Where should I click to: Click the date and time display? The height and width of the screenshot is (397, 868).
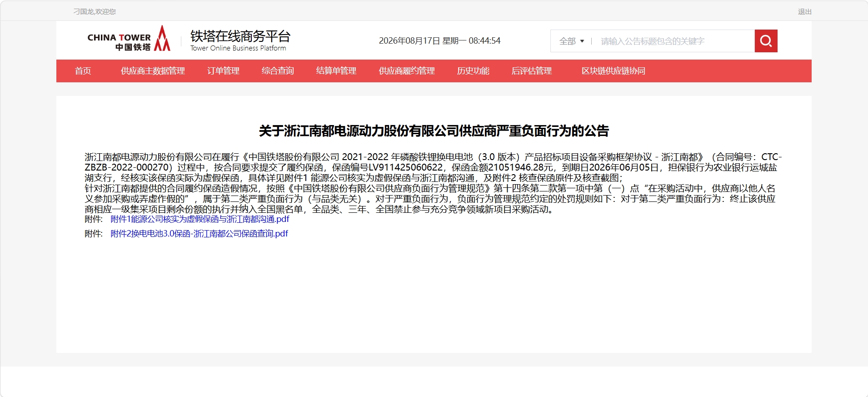439,41
